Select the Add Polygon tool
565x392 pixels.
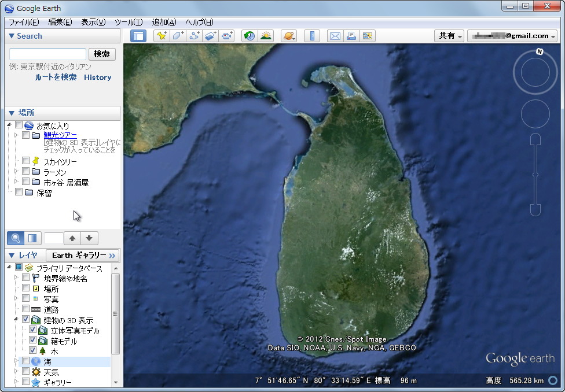coord(178,35)
